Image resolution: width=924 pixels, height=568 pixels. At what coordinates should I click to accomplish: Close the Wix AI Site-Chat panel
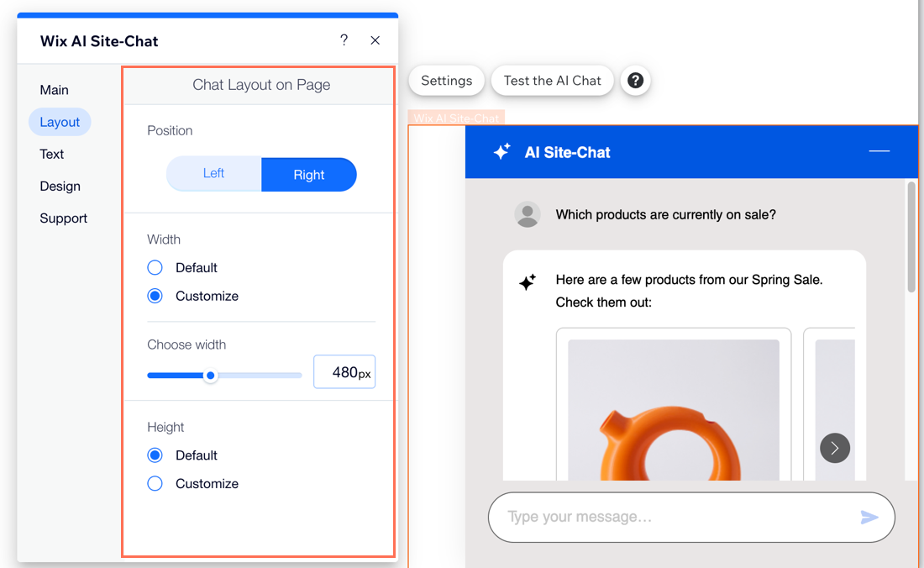tap(375, 40)
